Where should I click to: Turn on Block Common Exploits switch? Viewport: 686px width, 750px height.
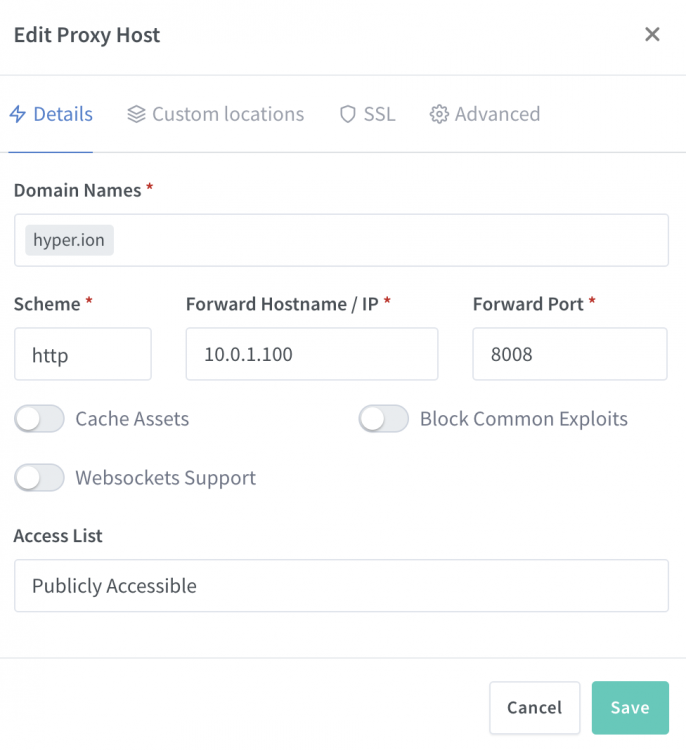click(x=384, y=419)
